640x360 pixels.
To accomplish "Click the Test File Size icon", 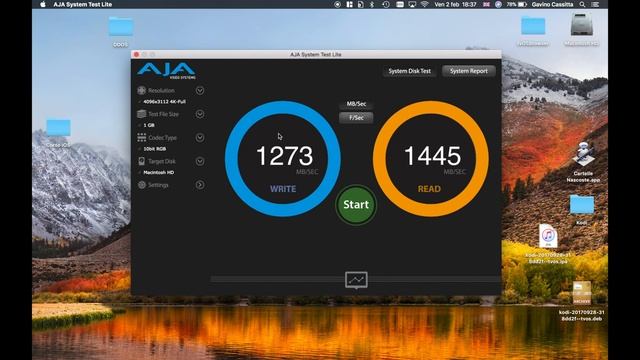I will (142, 114).
